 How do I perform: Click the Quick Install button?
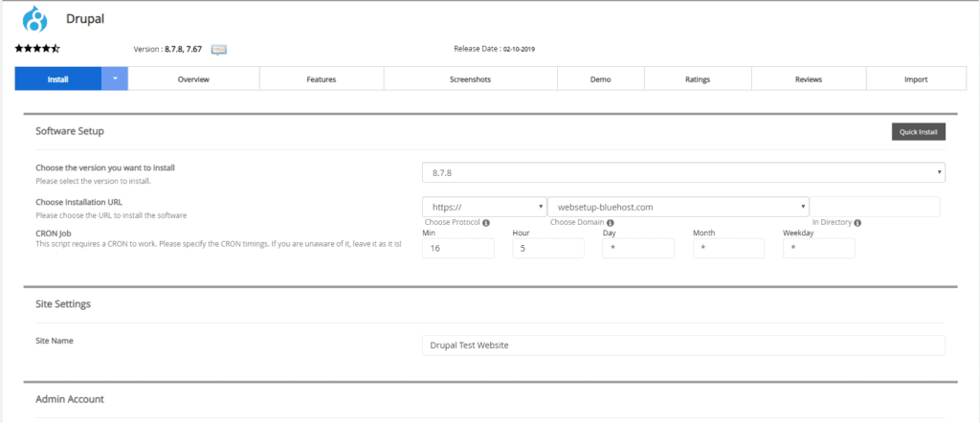tap(918, 132)
